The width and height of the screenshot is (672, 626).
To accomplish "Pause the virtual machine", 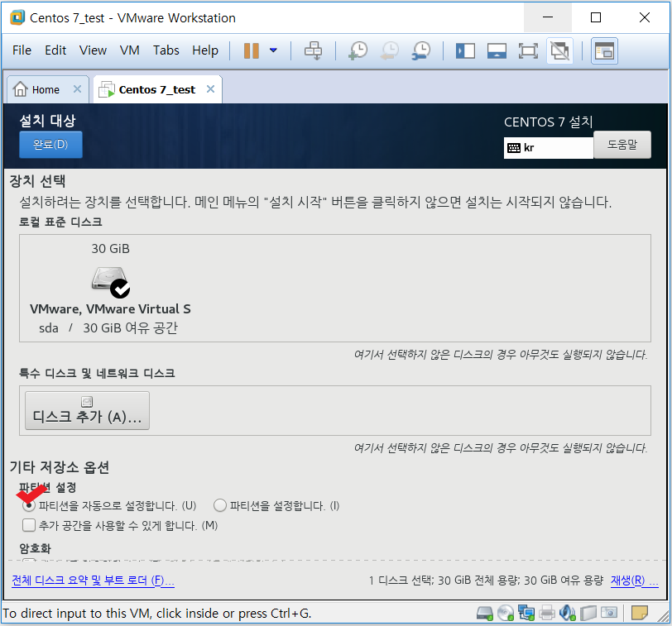I will pyautogui.click(x=252, y=50).
